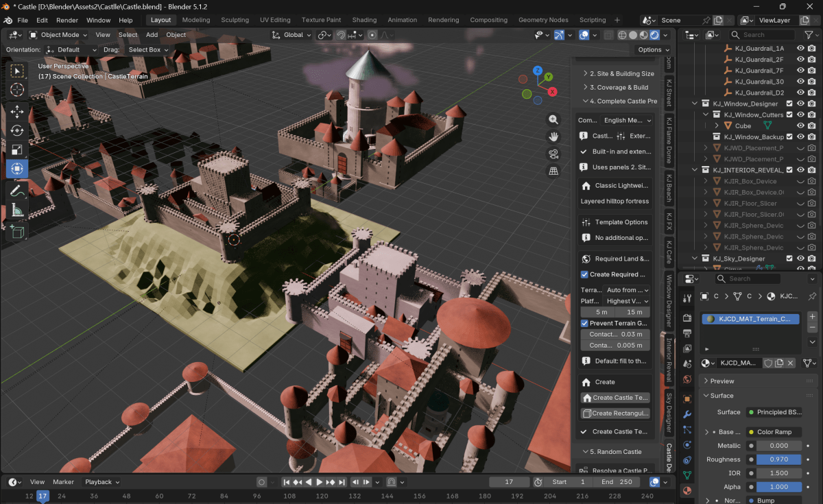Open the Render menu
This screenshot has width=823, height=504.
pyautogui.click(x=67, y=20)
